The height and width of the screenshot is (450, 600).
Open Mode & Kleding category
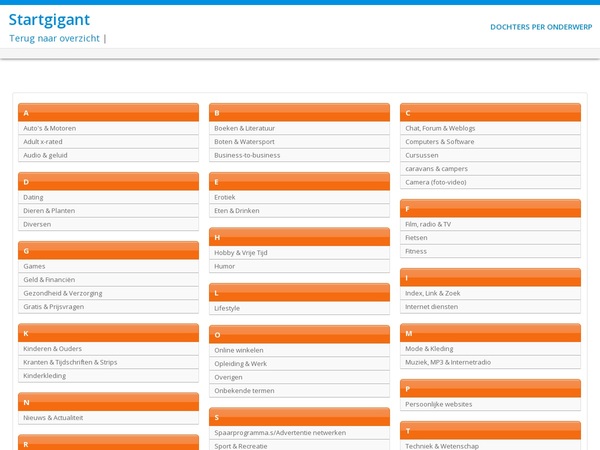490,349
